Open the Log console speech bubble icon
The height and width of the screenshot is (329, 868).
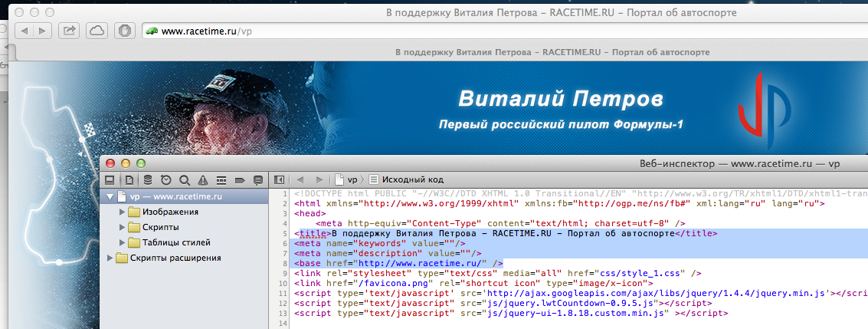[x=258, y=180]
